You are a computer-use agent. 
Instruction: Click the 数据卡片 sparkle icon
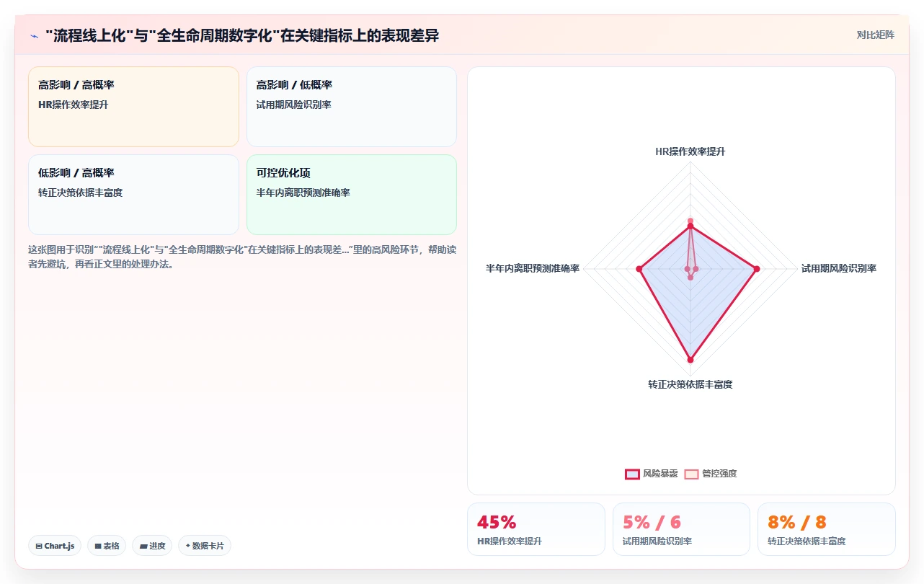(x=188, y=546)
